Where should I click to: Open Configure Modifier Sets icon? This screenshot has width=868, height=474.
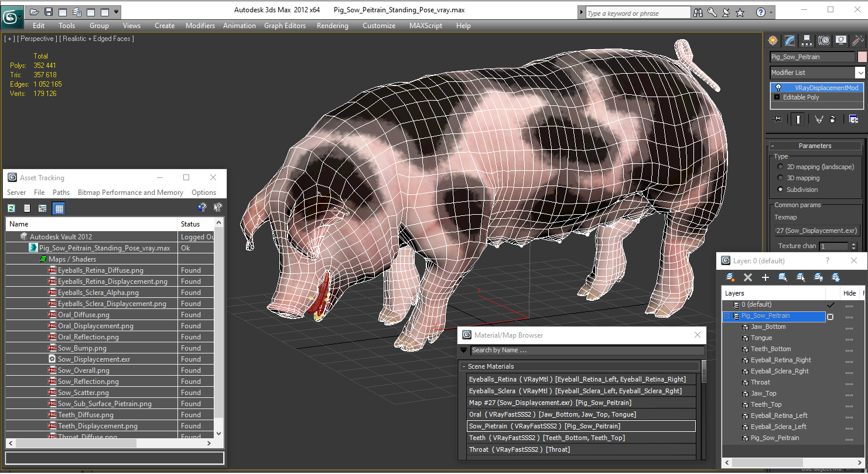click(854, 119)
